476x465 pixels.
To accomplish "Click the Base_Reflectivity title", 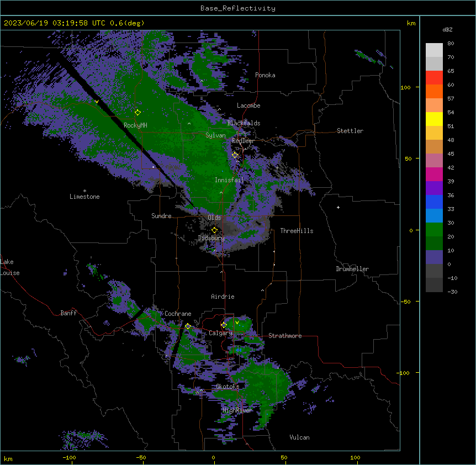I will [x=238, y=8].
